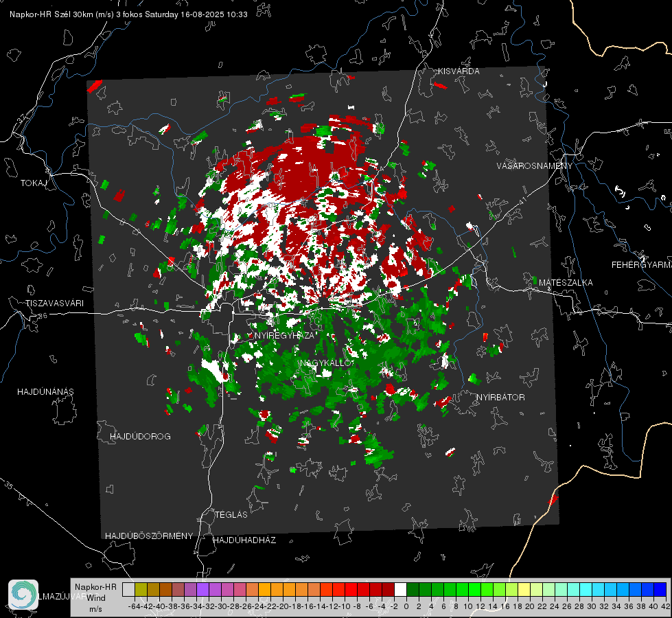
Task: Click the HAJDÚNÁNÁS town label
Action: coord(45,392)
